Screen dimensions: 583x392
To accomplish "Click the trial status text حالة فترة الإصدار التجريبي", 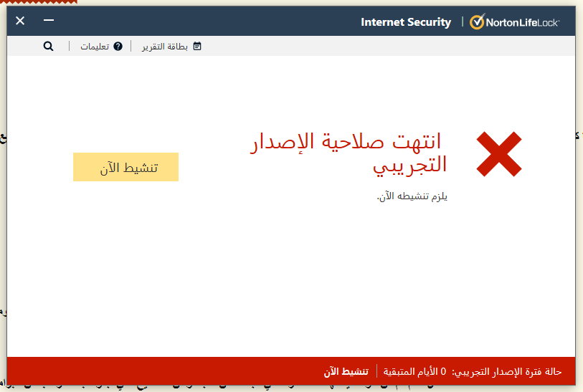I will (507, 371).
